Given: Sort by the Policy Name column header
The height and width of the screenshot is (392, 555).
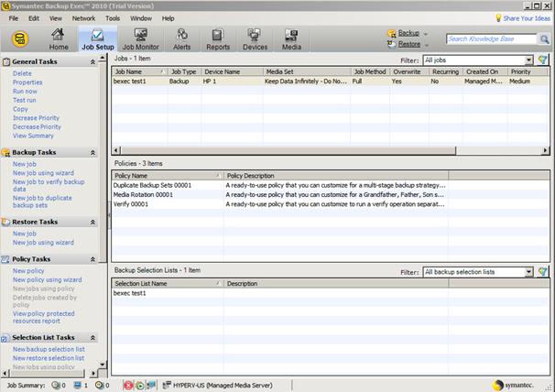Looking at the screenshot, I should point(168,176).
